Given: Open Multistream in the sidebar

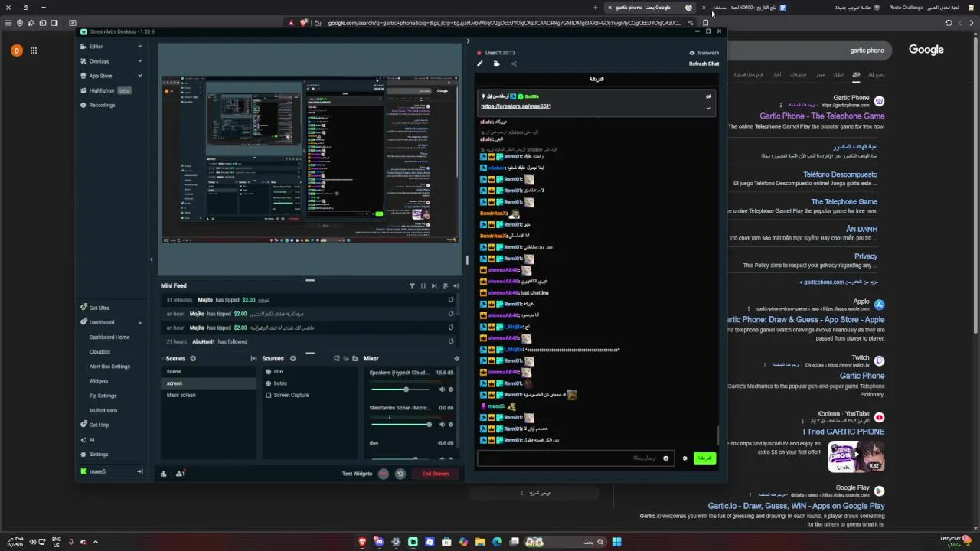Looking at the screenshot, I should (103, 410).
